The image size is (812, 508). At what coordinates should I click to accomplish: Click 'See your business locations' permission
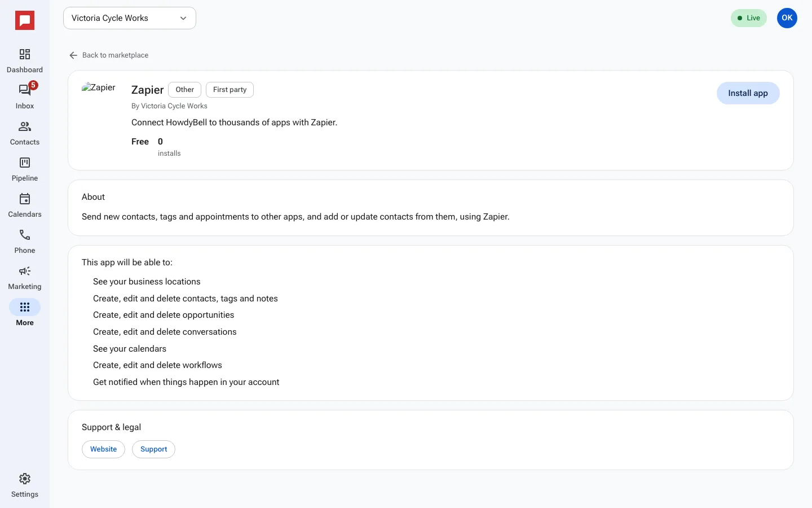click(147, 282)
